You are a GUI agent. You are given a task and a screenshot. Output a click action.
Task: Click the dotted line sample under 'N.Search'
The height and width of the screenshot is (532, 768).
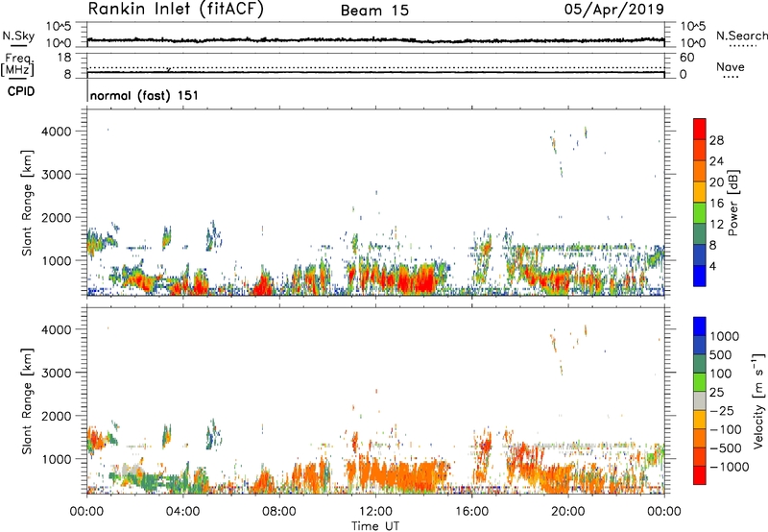click(x=743, y=45)
